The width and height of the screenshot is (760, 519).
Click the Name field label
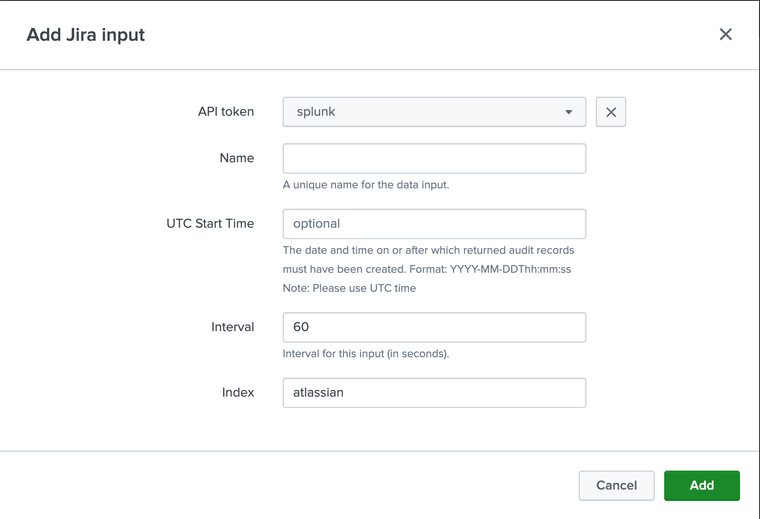click(237, 158)
